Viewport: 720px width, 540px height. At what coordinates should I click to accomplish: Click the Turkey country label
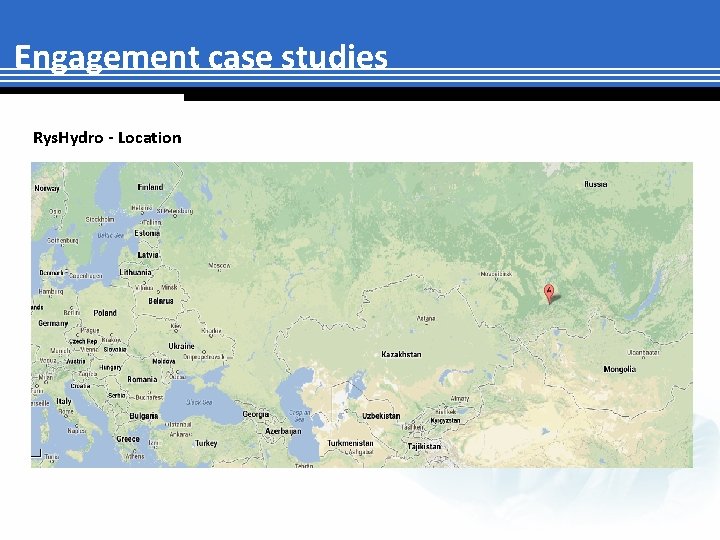(x=206, y=443)
